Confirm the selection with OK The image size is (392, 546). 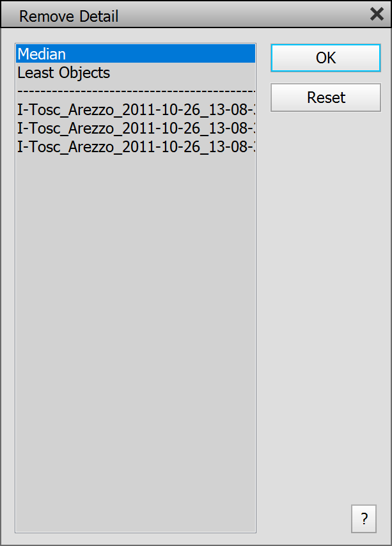pyautogui.click(x=325, y=58)
